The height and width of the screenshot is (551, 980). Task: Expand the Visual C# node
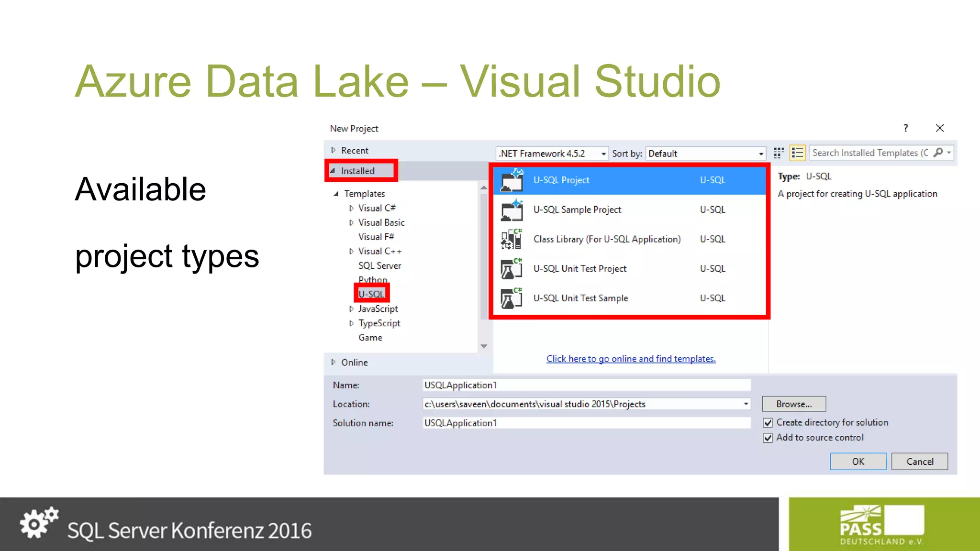coord(351,208)
